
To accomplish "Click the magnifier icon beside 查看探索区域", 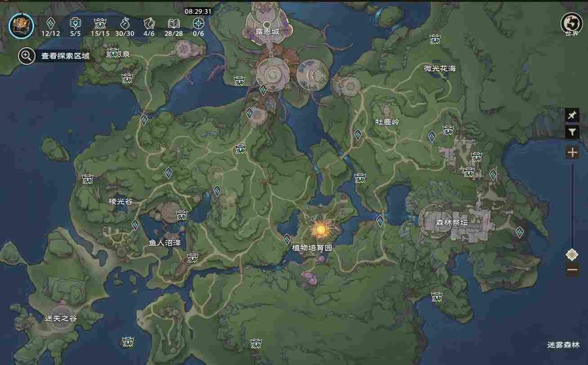I will (27, 55).
